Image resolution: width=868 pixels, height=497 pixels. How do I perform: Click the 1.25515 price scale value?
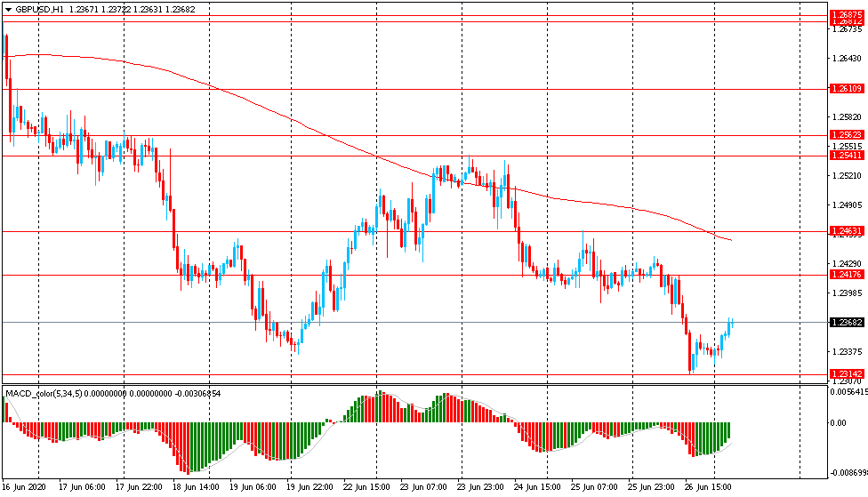tap(847, 146)
